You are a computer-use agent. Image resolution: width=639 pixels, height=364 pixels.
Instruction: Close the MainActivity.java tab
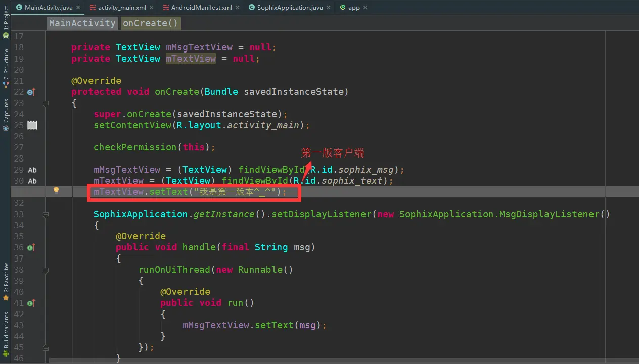78,8
